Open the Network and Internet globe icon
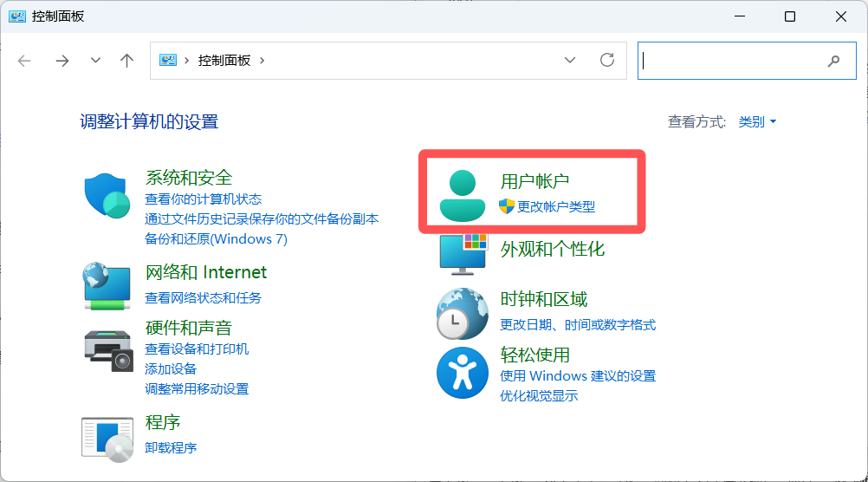Viewport: 868px width, 482px height. click(x=107, y=286)
